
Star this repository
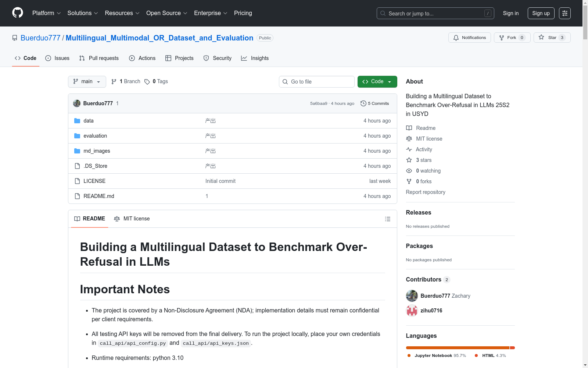coord(552,38)
